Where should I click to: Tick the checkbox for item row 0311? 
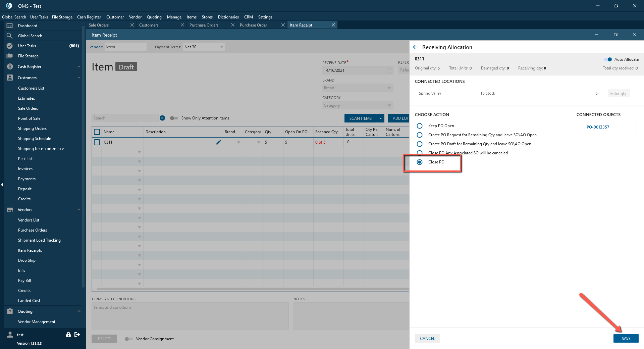(x=97, y=142)
